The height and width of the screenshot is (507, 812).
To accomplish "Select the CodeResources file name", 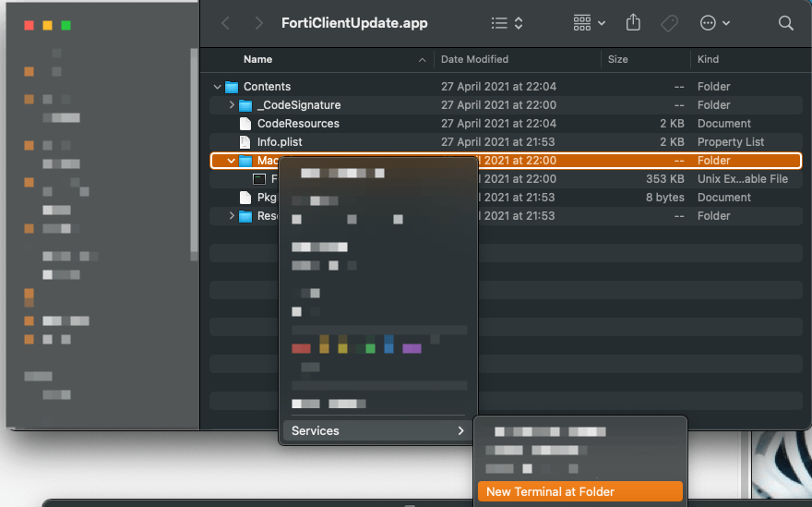I will click(298, 124).
